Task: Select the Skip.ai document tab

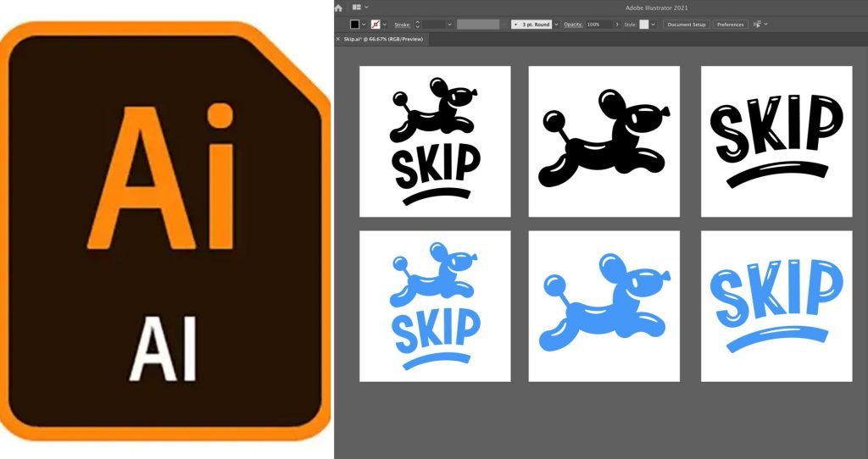Action: coord(383,39)
